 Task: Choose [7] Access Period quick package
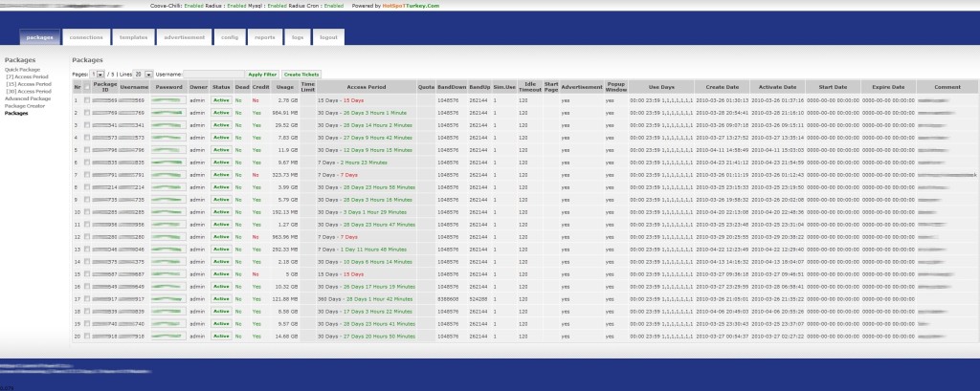click(27, 76)
